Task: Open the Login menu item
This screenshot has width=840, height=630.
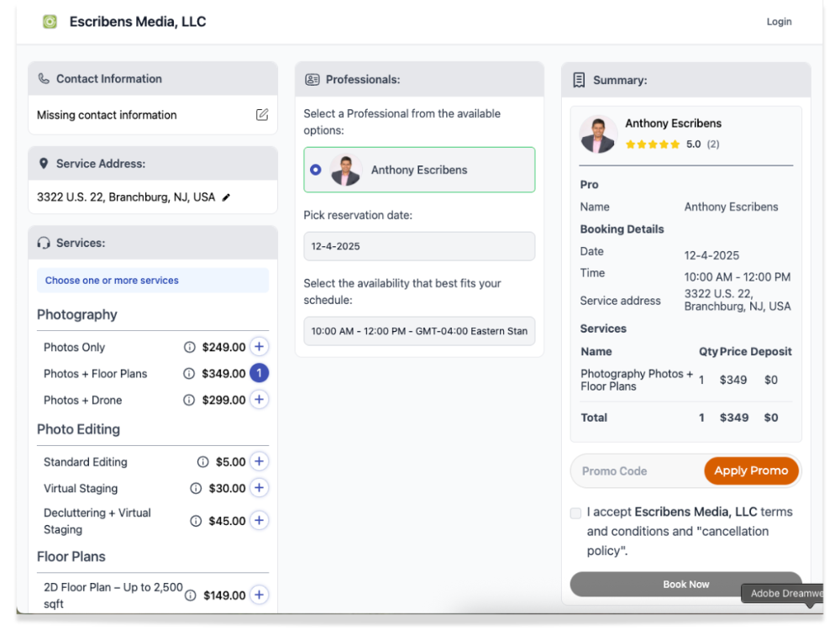Action: point(779,21)
